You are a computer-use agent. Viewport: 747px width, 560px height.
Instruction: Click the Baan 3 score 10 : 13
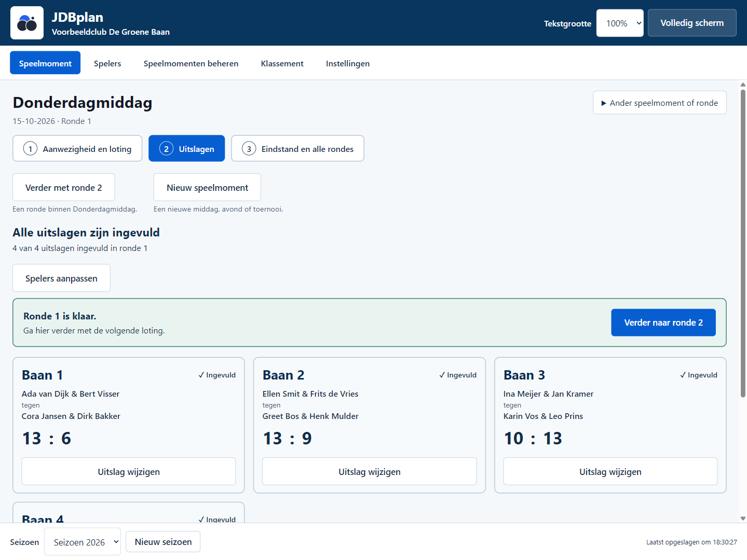[533, 438]
